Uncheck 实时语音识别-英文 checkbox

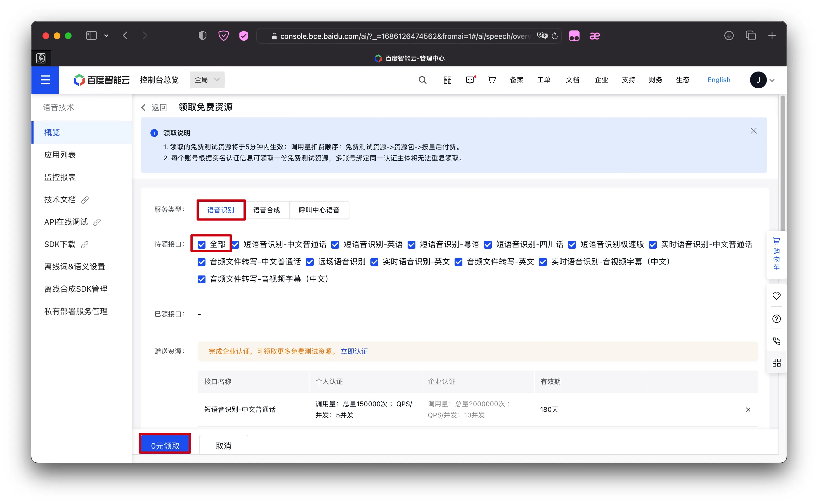[375, 262]
